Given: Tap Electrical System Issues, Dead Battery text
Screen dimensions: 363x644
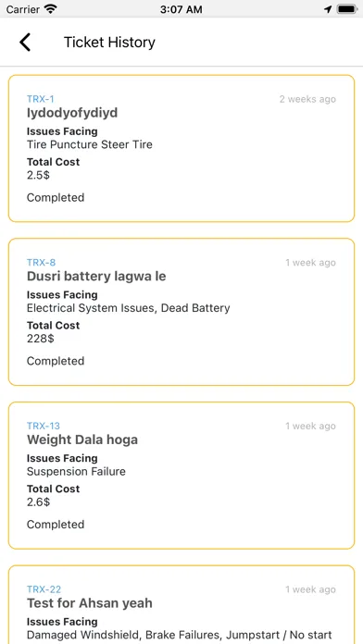Looking at the screenshot, I should (129, 308).
